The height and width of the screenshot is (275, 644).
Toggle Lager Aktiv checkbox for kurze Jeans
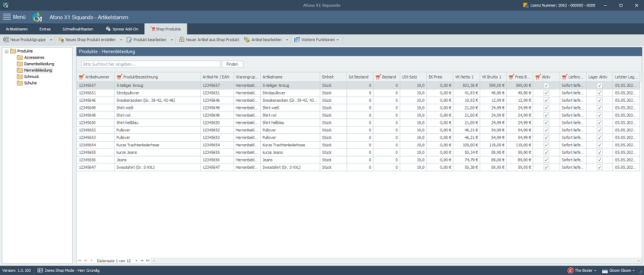tap(599, 152)
